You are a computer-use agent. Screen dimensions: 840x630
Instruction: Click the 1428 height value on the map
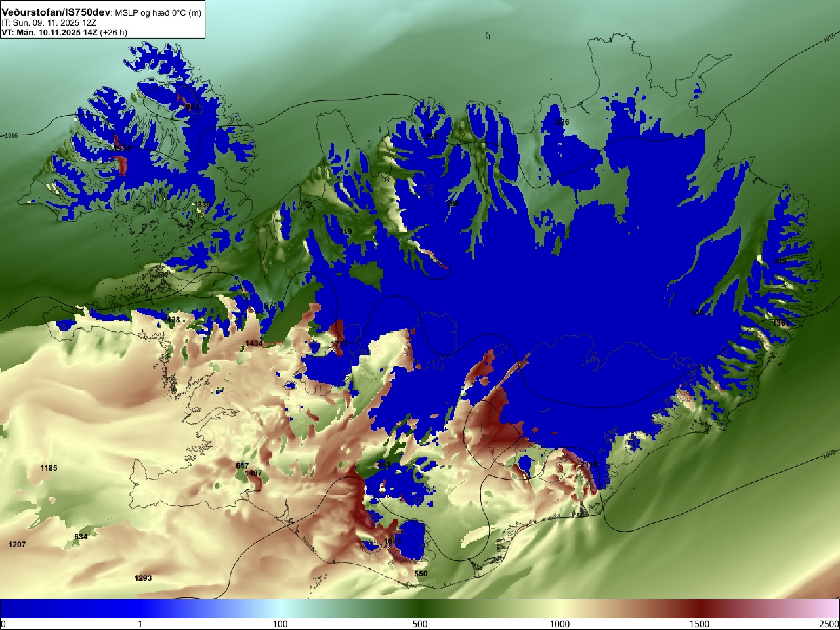coord(171,320)
